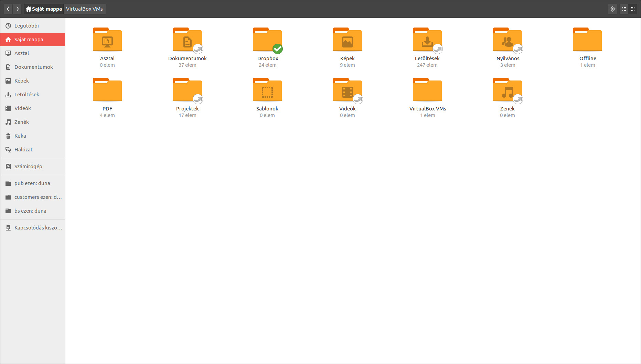Image resolution: width=641 pixels, height=364 pixels.
Task: Select the Dropbox folder icon
Action: click(267, 40)
